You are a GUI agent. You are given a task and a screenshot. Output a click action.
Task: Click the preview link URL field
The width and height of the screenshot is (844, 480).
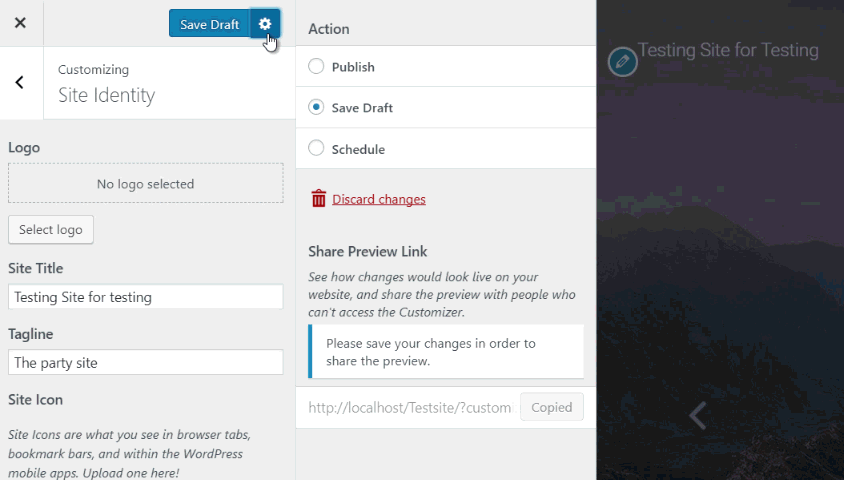[410, 407]
